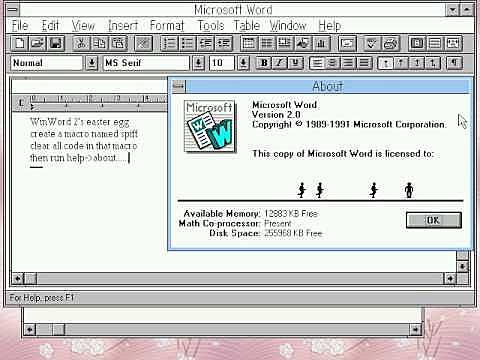Expand the Normal style dropdown arrow
Image resolution: width=480 pixels, height=360 pixels.
(x=92, y=63)
